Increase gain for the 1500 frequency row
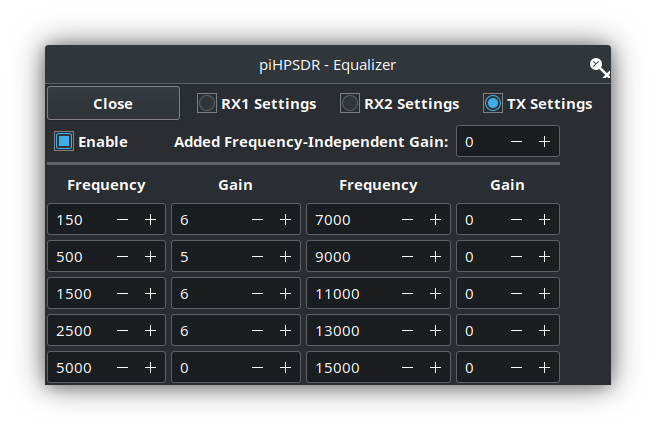The height and width of the screenshot is (430, 656). pyautogui.click(x=285, y=293)
